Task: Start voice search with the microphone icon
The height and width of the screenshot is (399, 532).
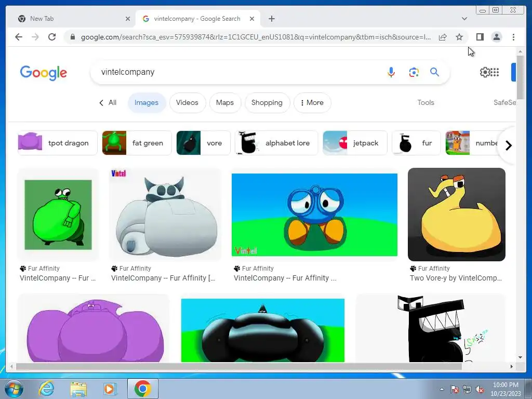Action: point(391,72)
